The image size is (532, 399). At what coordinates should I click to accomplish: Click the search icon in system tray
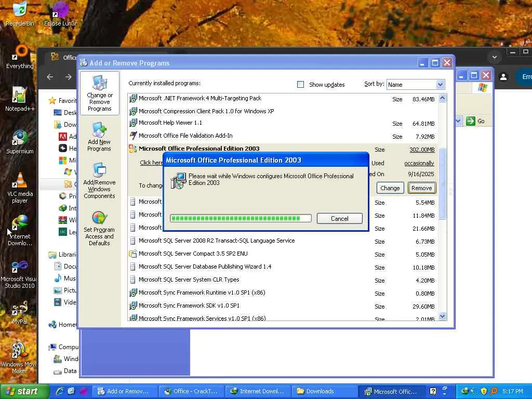(x=494, y=391)
